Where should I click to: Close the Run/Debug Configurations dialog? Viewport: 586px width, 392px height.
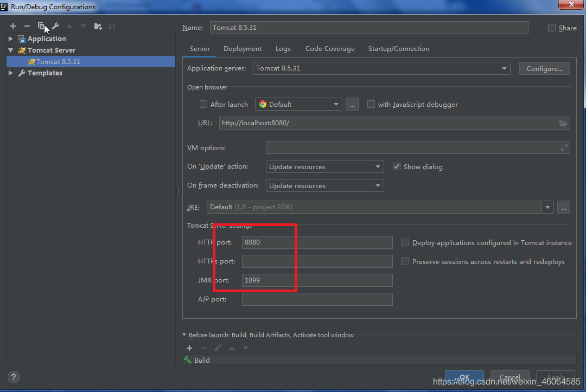pyautogui.click(x=571, y=4)
